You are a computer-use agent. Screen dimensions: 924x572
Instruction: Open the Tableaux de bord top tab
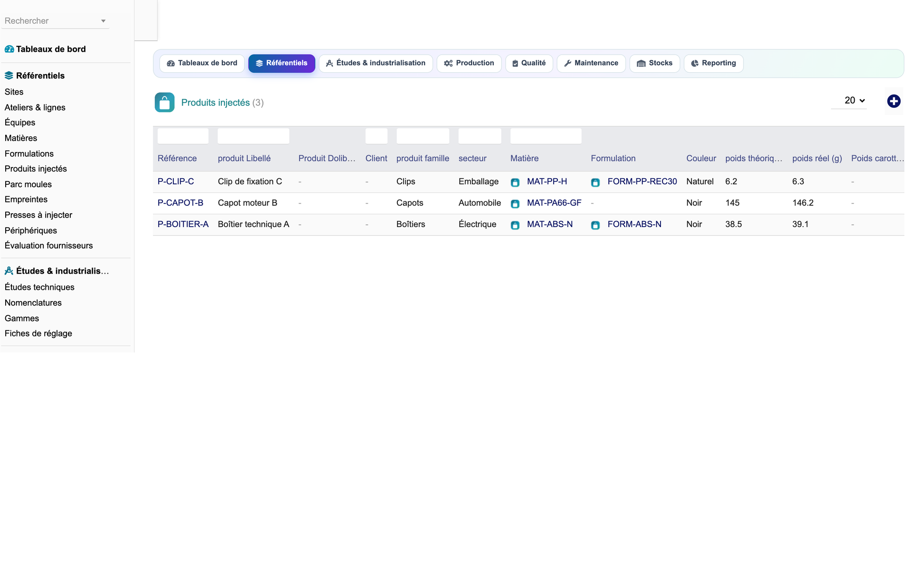click(x=202, y=63)
